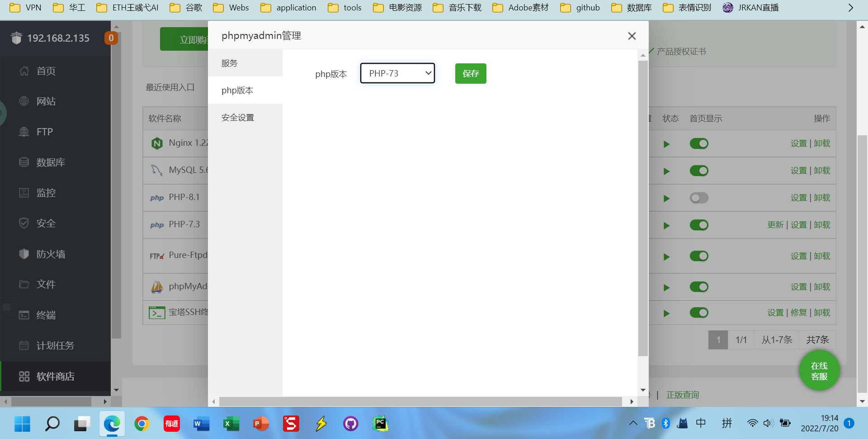This screenshot has height=439, width=868.
Task: Click 更新 to update PHP-7.3
Action: click(775, 224)
